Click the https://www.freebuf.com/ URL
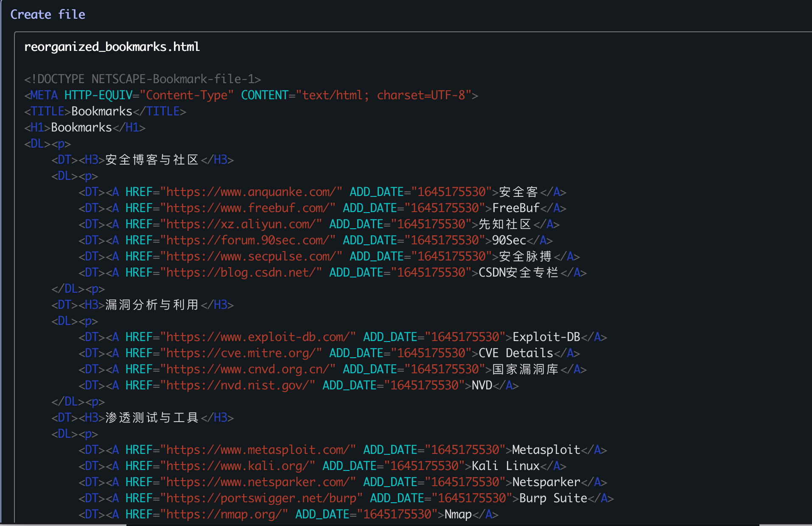 click(x=248, y=208)
